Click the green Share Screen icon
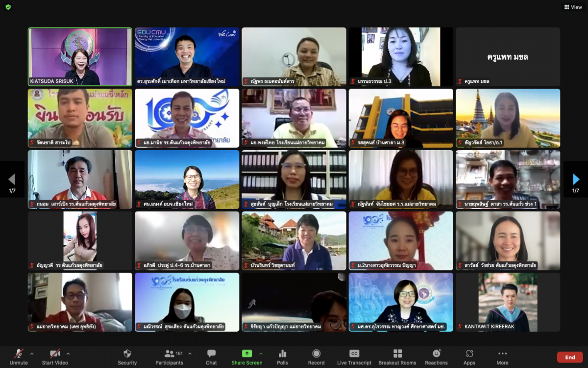The height and width of the screenshot is (368, 588). click(x=247, y=354)
